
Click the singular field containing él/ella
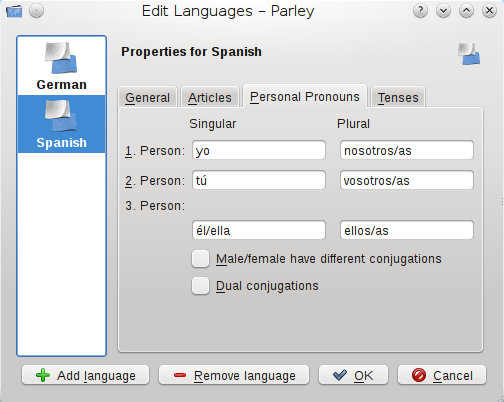pos(259,230)
